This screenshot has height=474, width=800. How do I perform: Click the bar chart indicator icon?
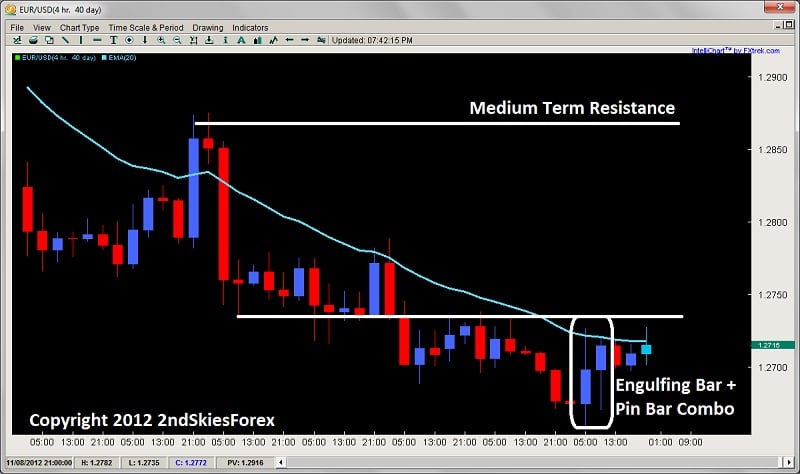pyautogui.click(x=258, y=40)
